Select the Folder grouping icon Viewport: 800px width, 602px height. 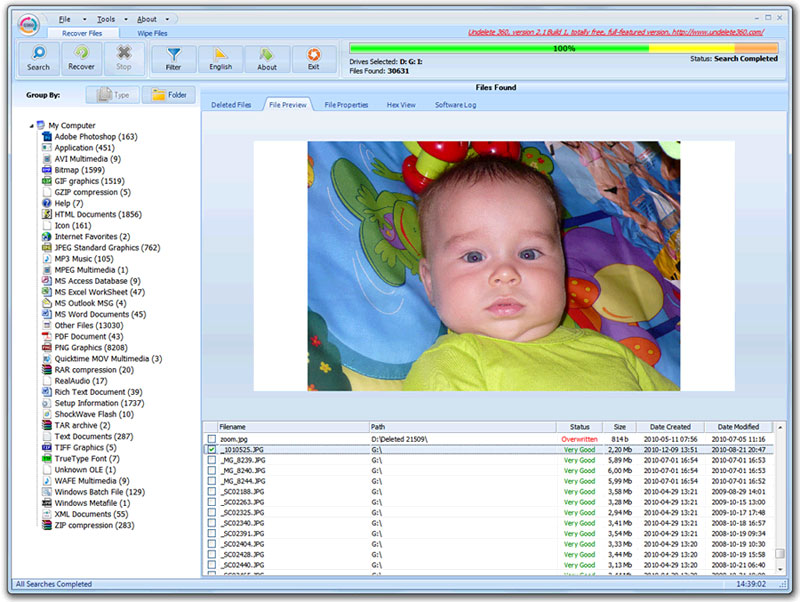(160, 94)
